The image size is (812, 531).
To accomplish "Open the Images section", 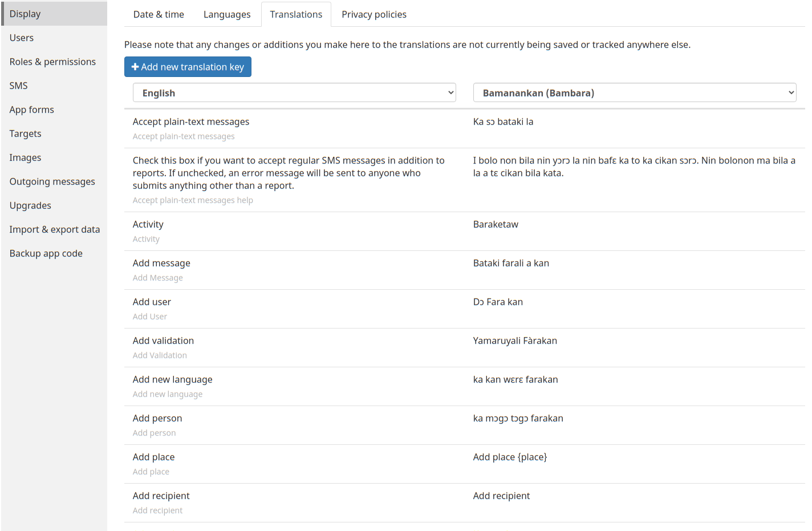I will click(25, 157).
